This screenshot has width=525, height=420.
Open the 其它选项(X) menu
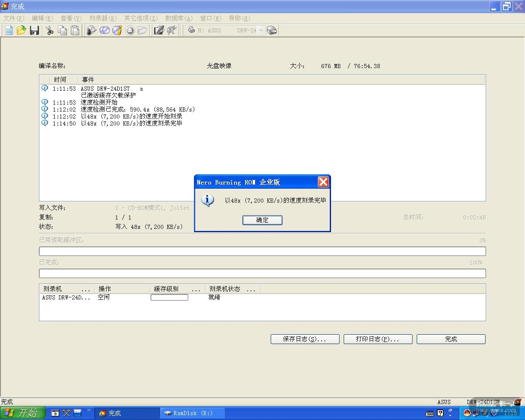pos(141,18)
